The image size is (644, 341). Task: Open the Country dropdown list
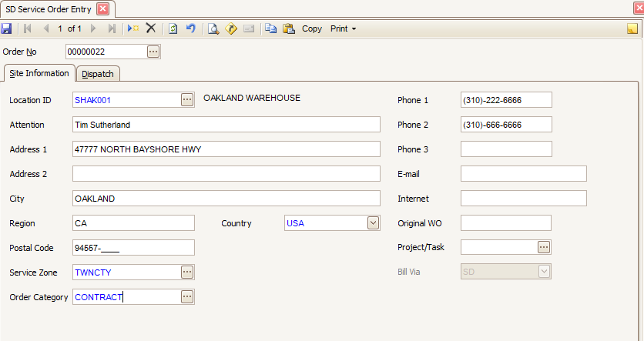point(373,223)
